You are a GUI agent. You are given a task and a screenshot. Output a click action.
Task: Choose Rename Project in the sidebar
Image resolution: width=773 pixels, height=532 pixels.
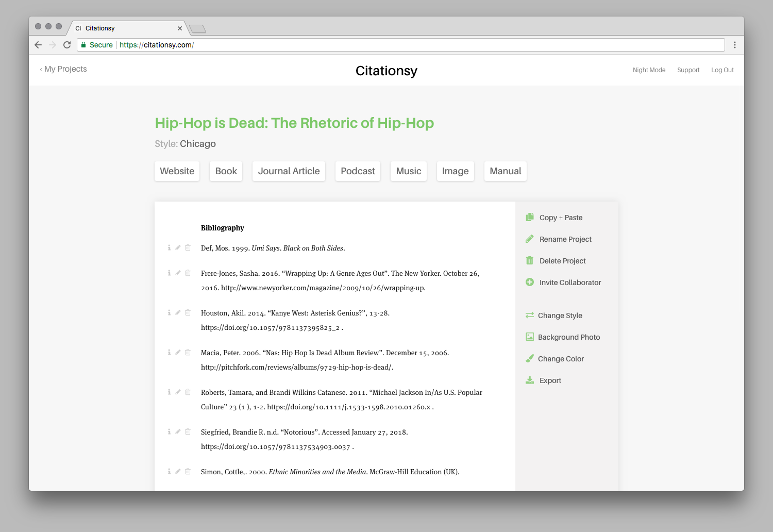coord(565,239)
